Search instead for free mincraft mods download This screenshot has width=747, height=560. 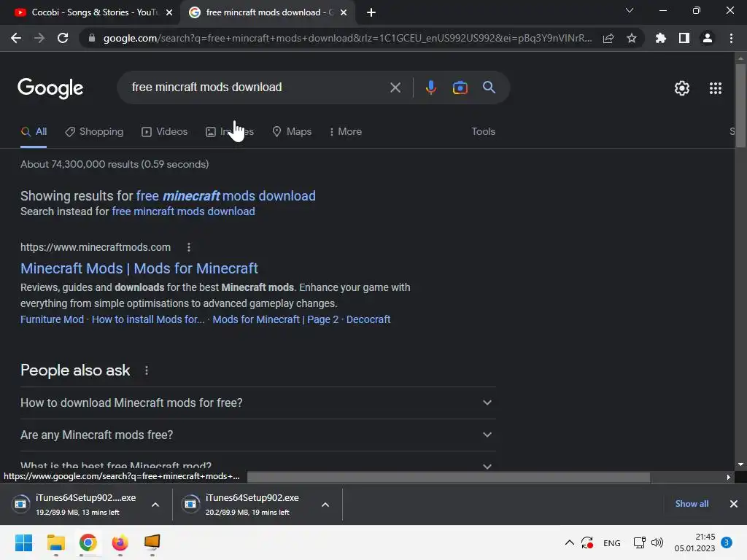click(x=183, y=211)
